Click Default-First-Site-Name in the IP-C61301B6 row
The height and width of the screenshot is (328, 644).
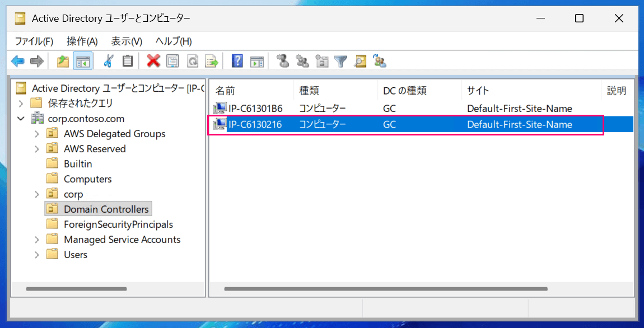(x=520, y=109)
